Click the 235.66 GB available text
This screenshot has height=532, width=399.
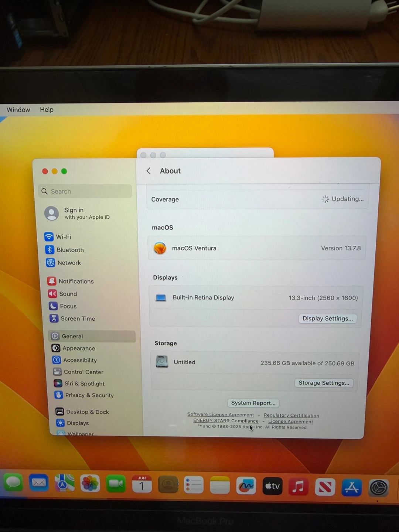(307, 363)
